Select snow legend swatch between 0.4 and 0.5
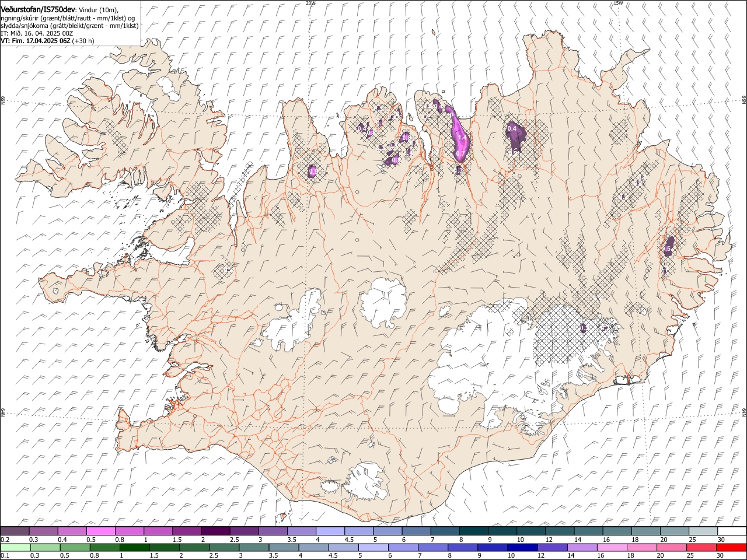The height and width of the screenshot is (560, 747). click(72, 531)
